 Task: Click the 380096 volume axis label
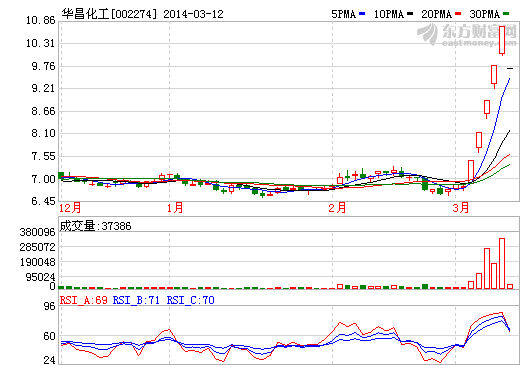(x=37, y=232)
